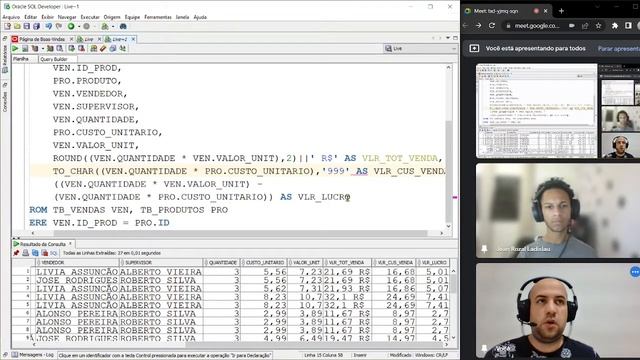Click the Undo arrow icon

(49, 27)
